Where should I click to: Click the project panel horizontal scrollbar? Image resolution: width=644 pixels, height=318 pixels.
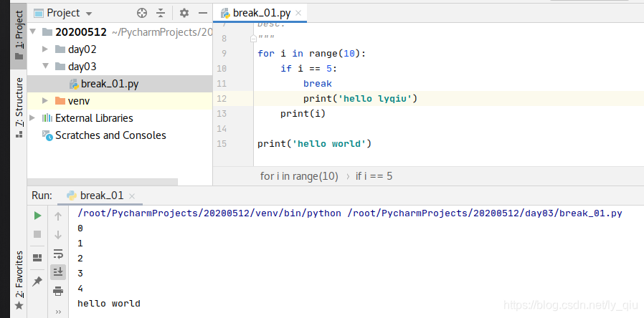(103, 182)
